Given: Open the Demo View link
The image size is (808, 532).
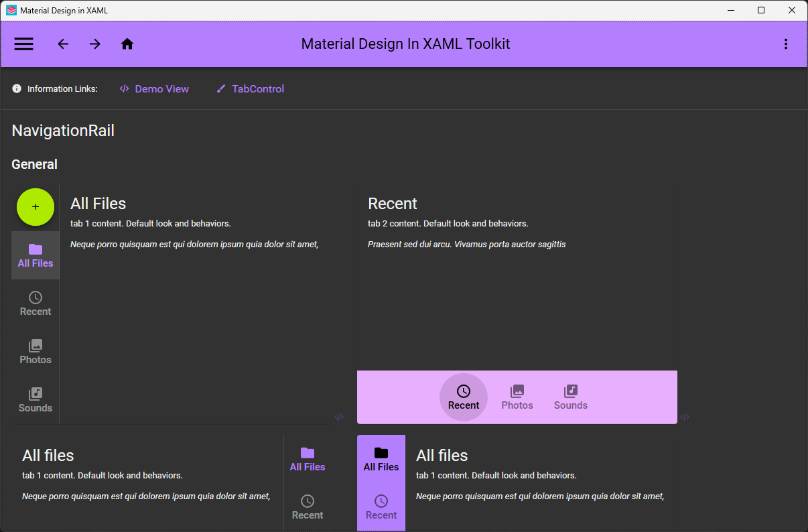Looking at the screenshot, I should 154,88.
